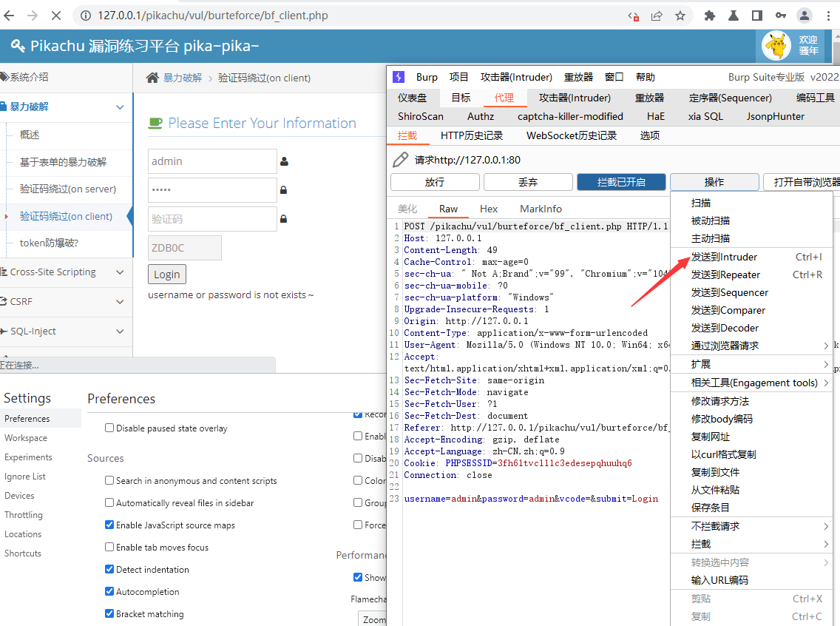Enable Search in anonymous and content scripts
840x626 pixels.
[x=109, y=480]
